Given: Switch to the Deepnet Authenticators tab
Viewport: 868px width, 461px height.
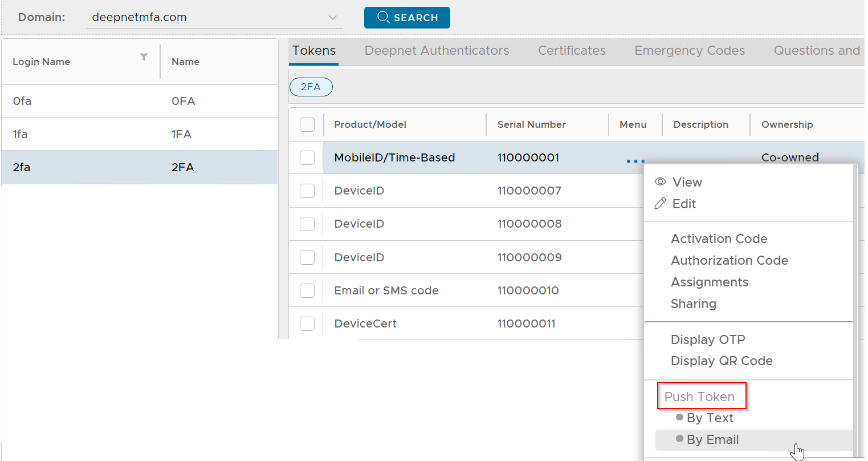Looking at the screenshot, I should point(437,51).
